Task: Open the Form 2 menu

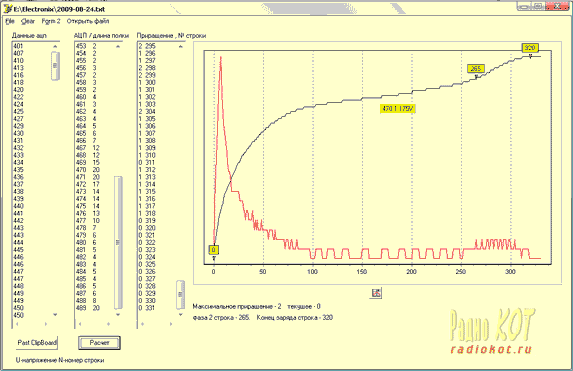Action: [x=51, y=21]
